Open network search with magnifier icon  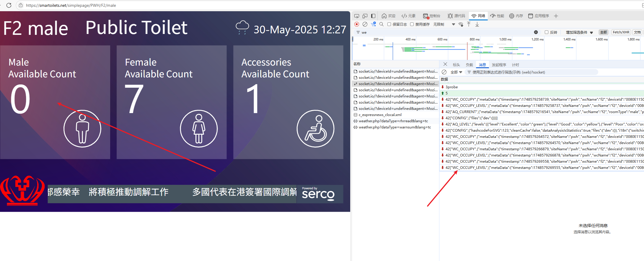pyautogui.click(x=381, y=24)
